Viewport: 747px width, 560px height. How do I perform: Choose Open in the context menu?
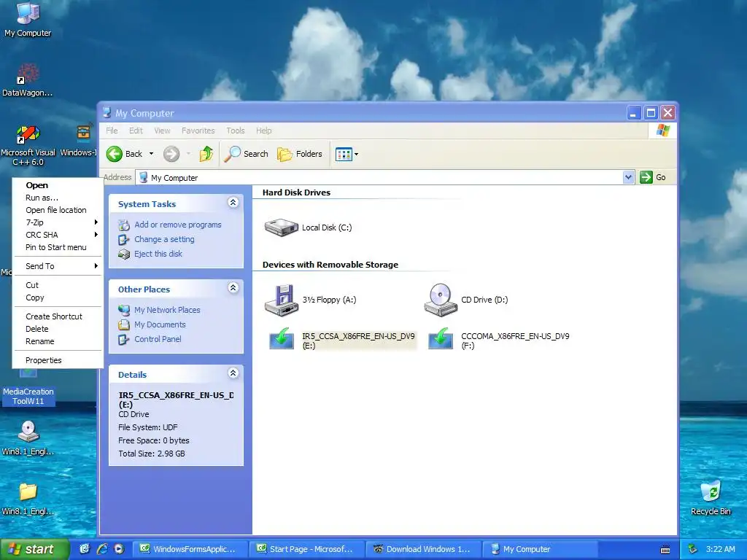tap(57, 185)
